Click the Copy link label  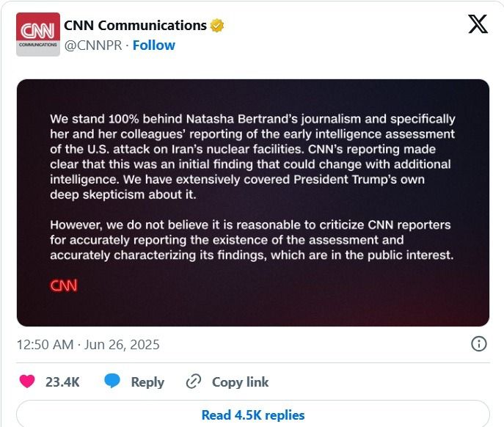click(240, 382)
